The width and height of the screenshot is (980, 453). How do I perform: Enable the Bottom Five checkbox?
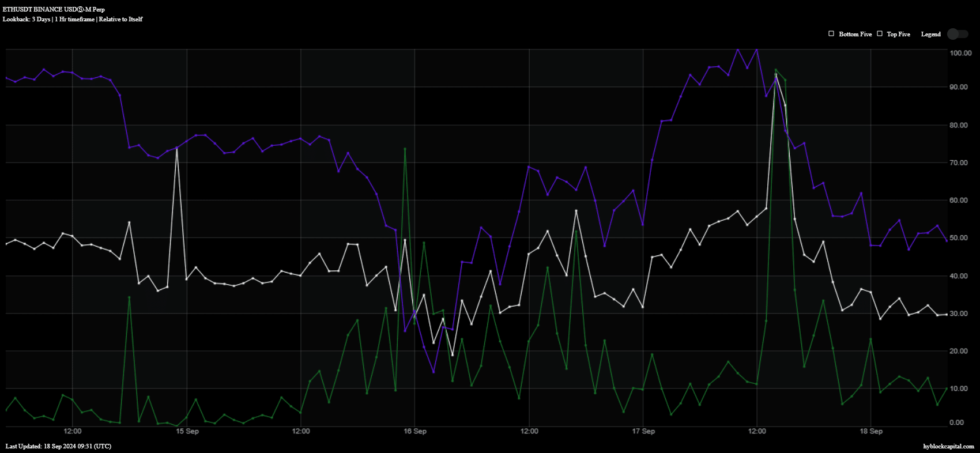(831, 33)
